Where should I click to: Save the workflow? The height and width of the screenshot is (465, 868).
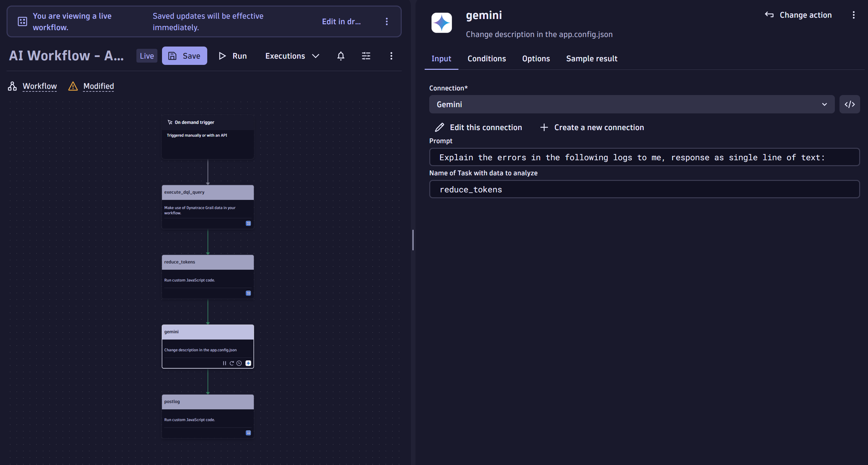[x=184, y=56]
